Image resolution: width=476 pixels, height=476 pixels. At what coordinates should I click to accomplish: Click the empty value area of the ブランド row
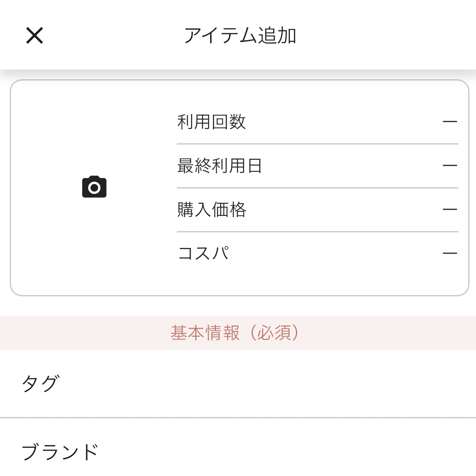285,451
